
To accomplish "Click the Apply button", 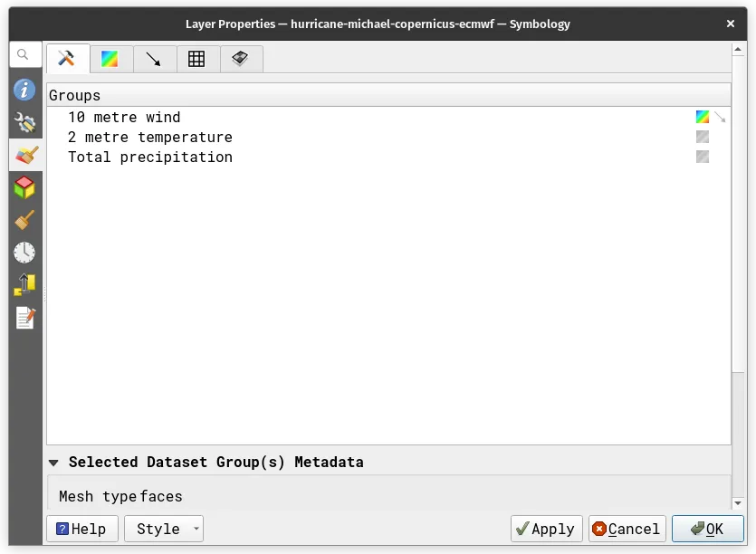I will click(543, 529).
